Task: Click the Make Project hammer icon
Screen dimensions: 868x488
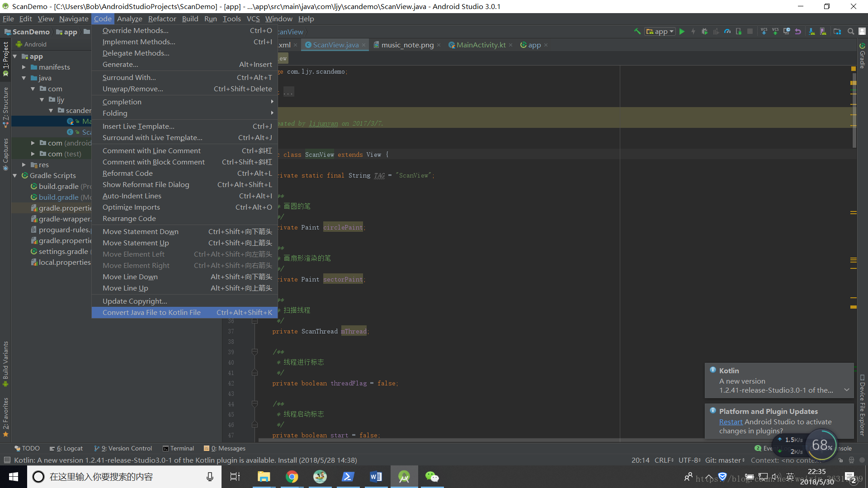Action: pos(637,32)
